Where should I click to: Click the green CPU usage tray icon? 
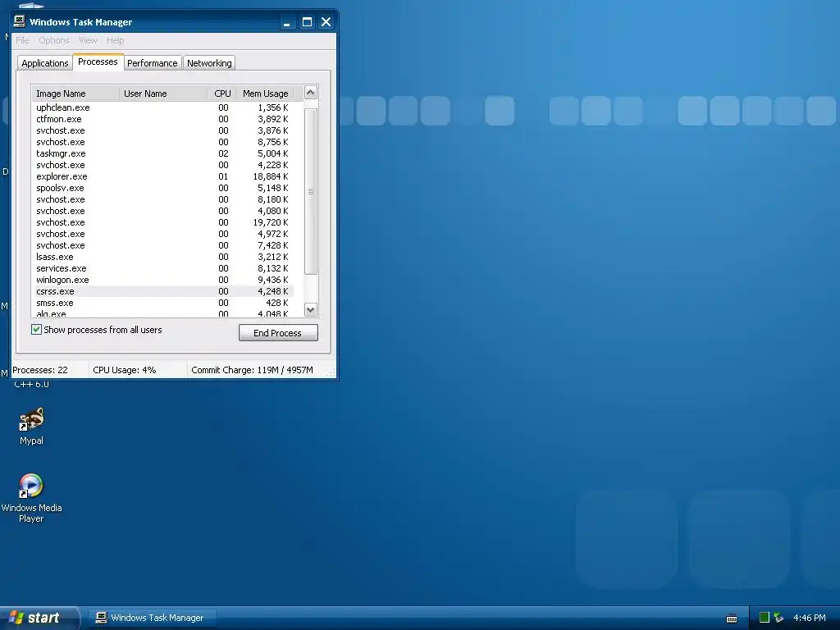click(x=765, y=618)
